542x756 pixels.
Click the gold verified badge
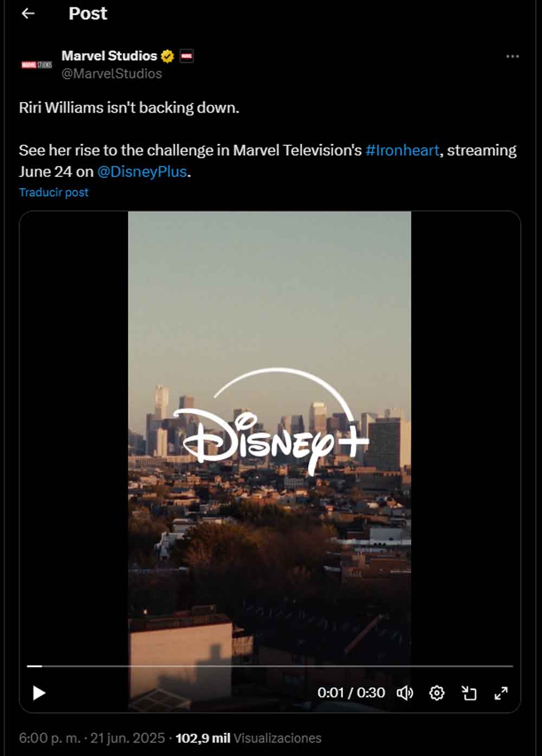167,56
